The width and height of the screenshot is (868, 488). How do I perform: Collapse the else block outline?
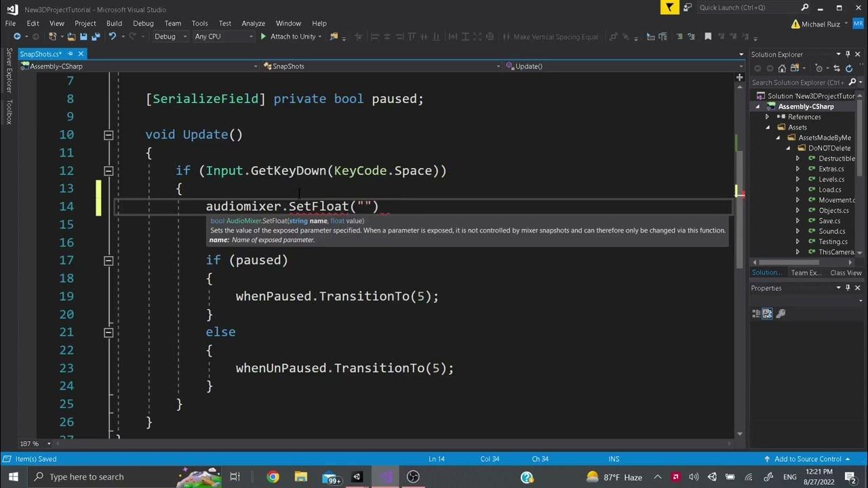pos(108,332)
